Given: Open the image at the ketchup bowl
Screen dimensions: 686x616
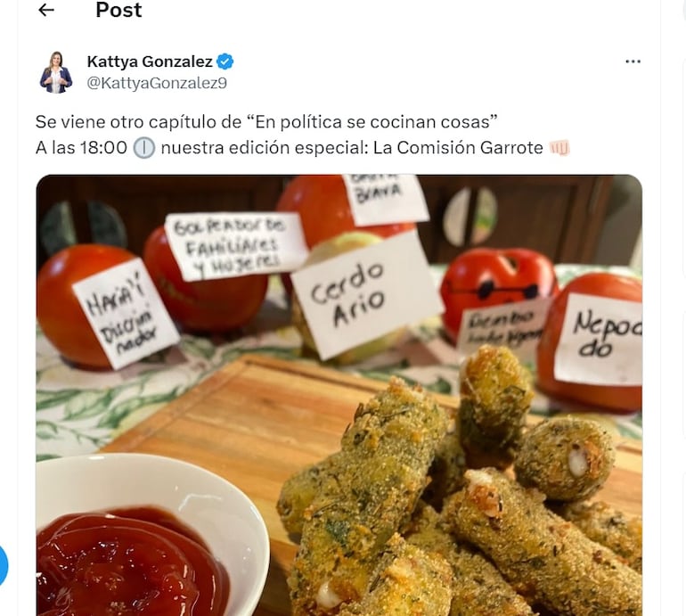Looking at the screenshot, I should point(149,537).
